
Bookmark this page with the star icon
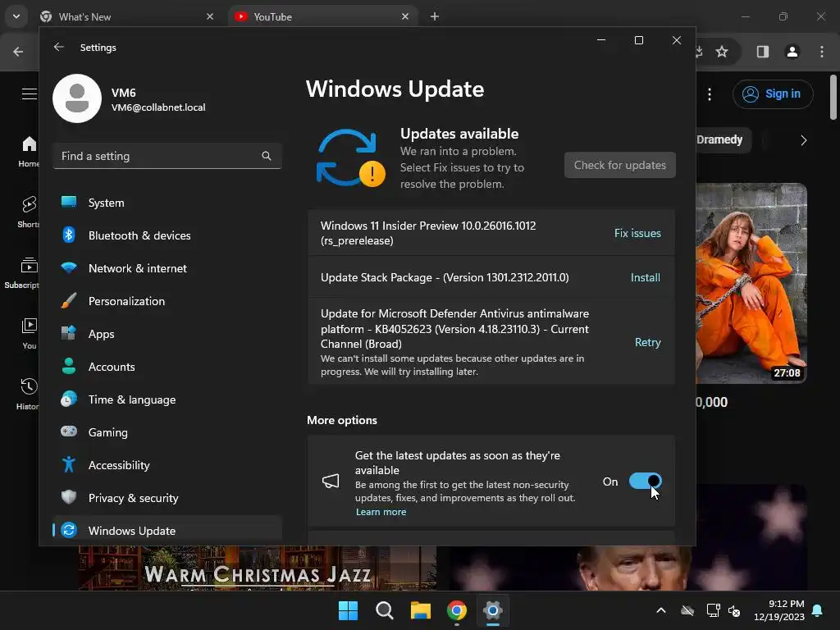pos(722,52)
